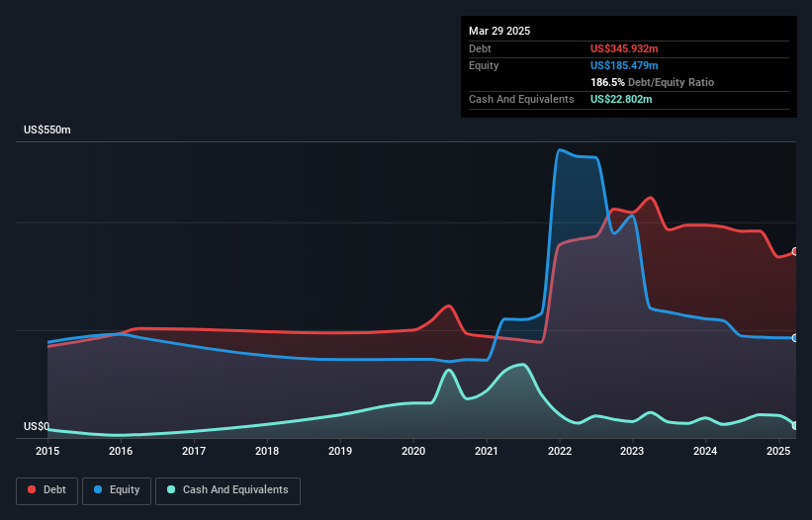Click the 2016 x-axis label
812x520 pixels.
point(121,451)
